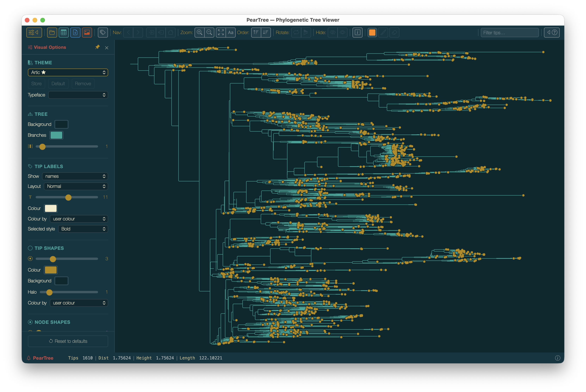586x392 pixels.
Task: Expand the Selected style Bold dropdown
Action: (83, 229)
